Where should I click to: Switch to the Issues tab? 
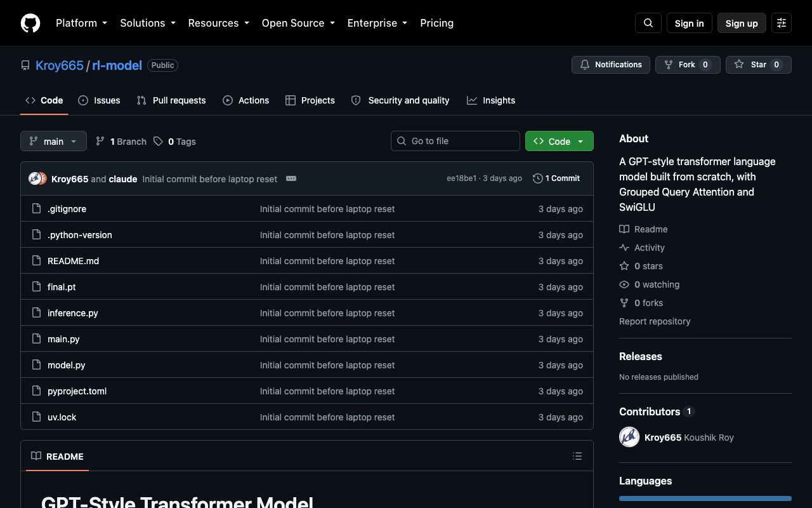(x=99, y=100)
